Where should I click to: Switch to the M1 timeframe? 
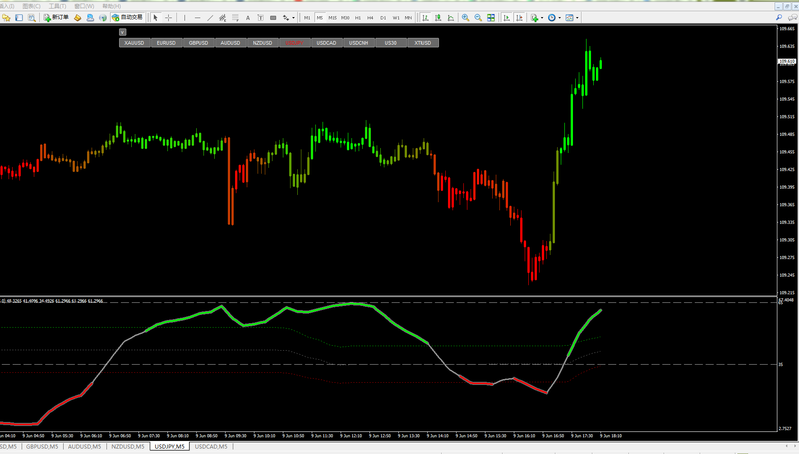click(307, 18)
